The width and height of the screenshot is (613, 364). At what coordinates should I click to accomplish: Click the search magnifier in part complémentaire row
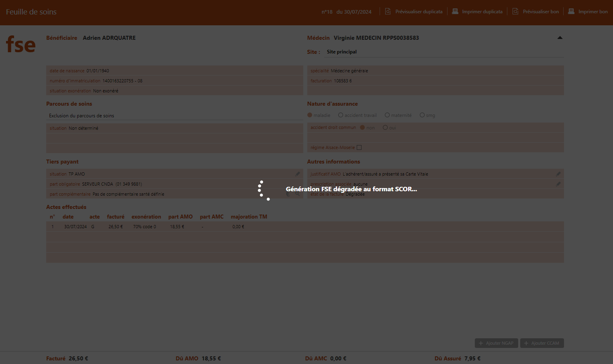coord(298,194)
